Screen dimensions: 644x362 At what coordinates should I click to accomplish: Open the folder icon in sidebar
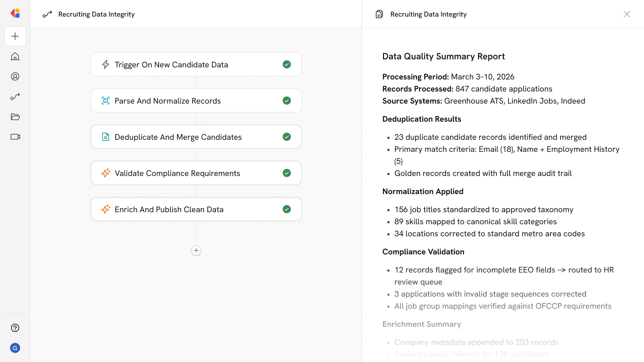[x=15, y=117]
